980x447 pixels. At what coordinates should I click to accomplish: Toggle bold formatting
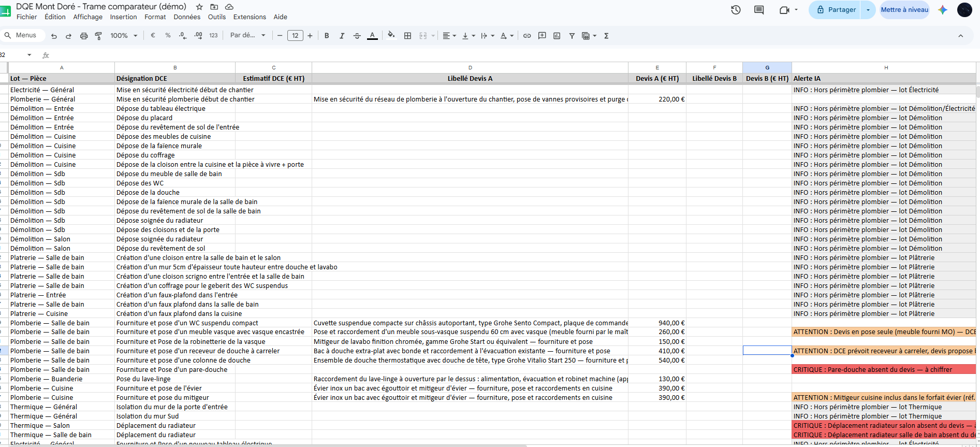[327, 36]
